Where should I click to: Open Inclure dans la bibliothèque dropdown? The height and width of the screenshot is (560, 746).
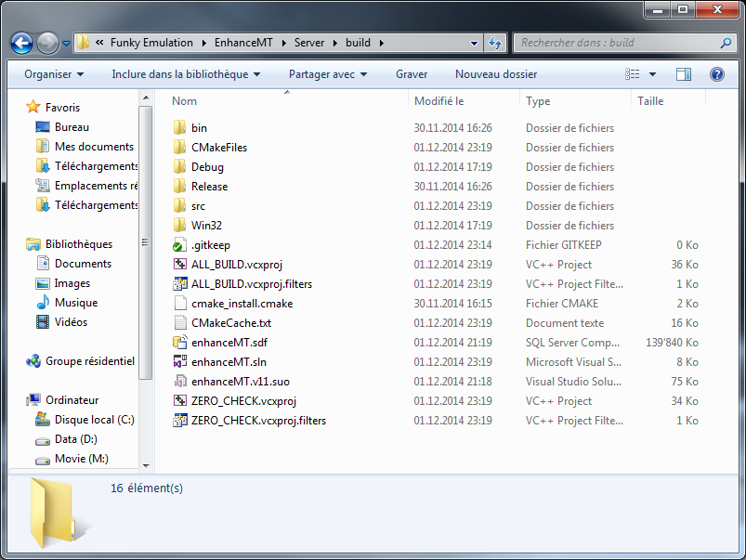(x=186, y=74)
